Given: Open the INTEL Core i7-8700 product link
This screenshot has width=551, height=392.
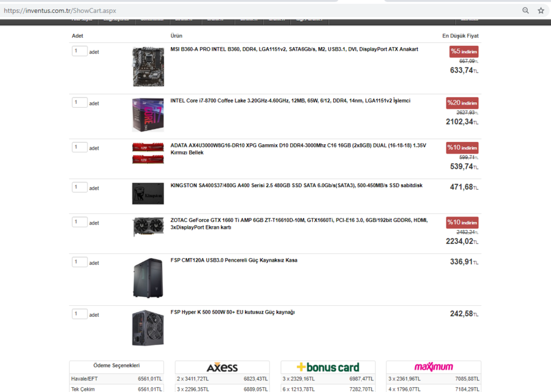Looking at the screenshot, I should click(x=290, y=101).
